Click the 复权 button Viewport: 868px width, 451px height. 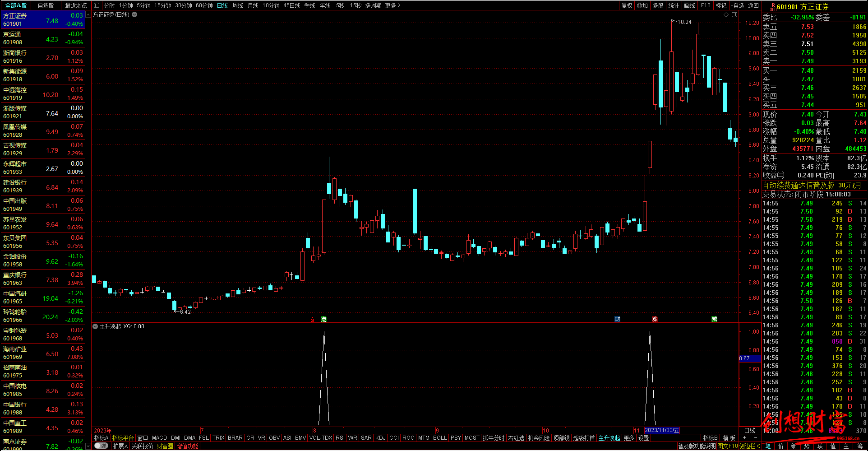pyautogui.click(x=627, y=5)
